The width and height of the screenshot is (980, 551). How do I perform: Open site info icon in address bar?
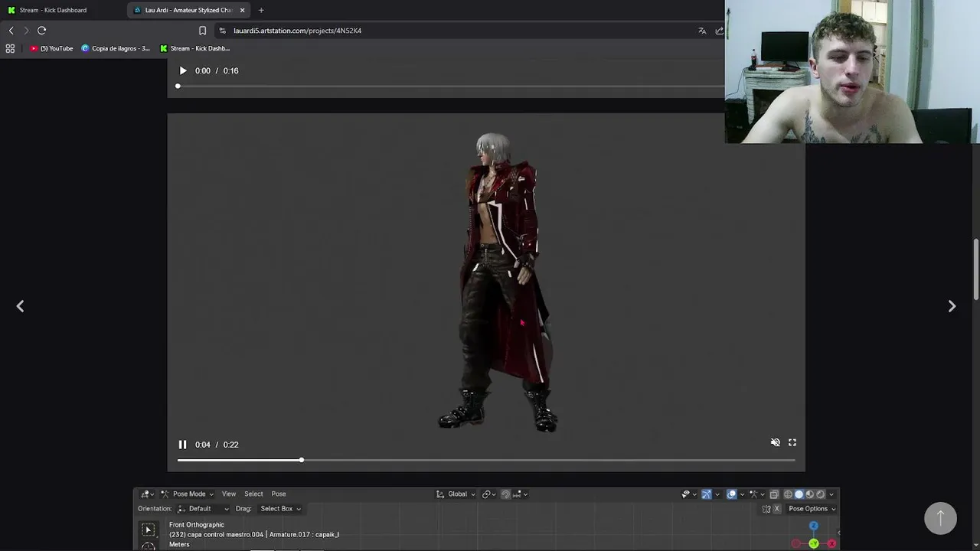(222, 31)
